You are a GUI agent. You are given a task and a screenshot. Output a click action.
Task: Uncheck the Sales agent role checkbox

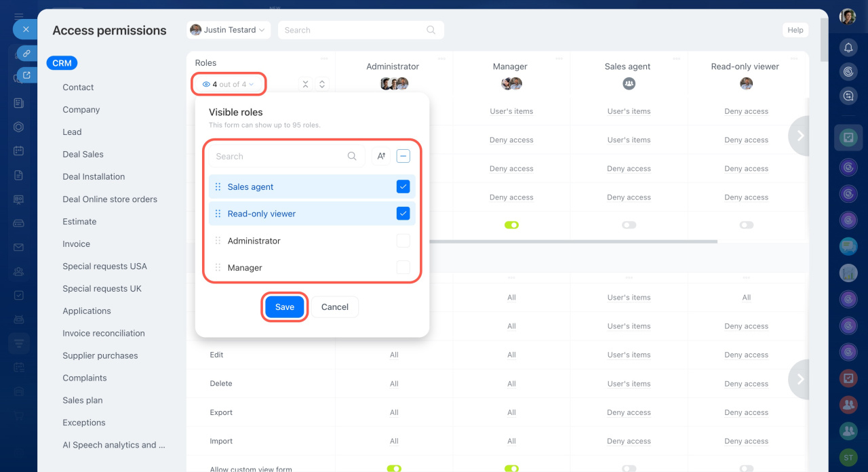[x=403, y=186]
